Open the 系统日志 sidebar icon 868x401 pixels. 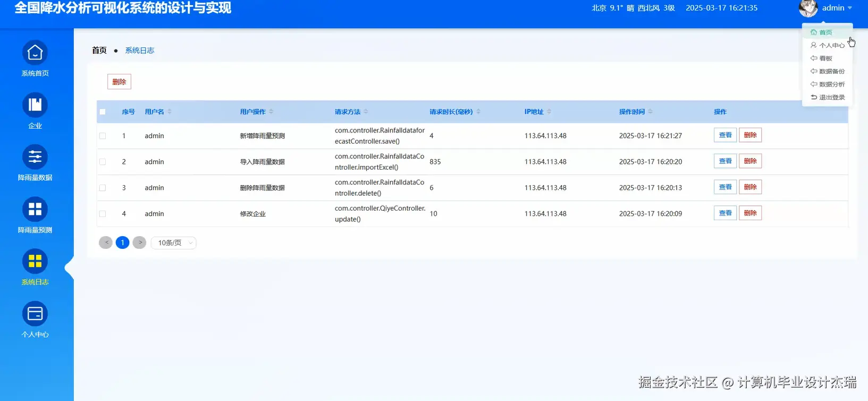coord(35,262)
